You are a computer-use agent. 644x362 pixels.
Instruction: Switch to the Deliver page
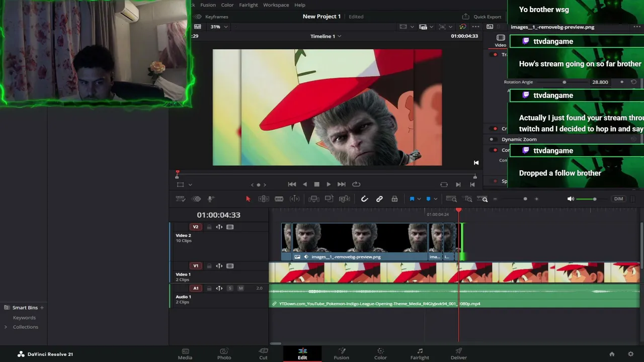pos(459,354)
